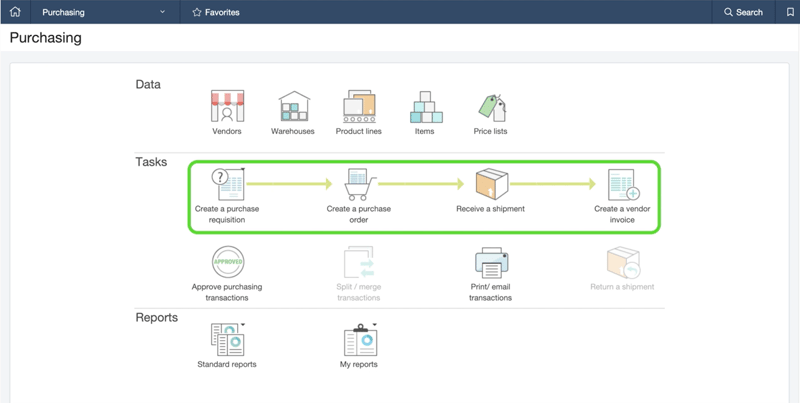Screen dimensions: 800x403
Task: Open the Warehouses icon
Action: tap(294, 106)
